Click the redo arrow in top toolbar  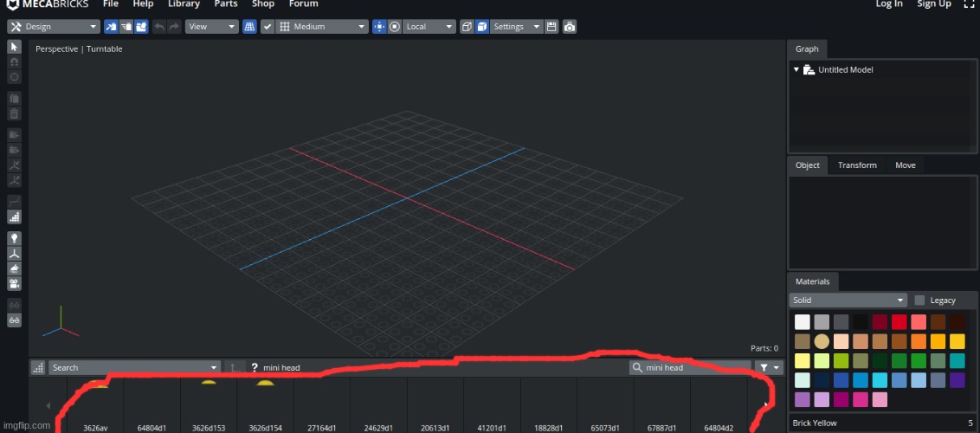174,27
